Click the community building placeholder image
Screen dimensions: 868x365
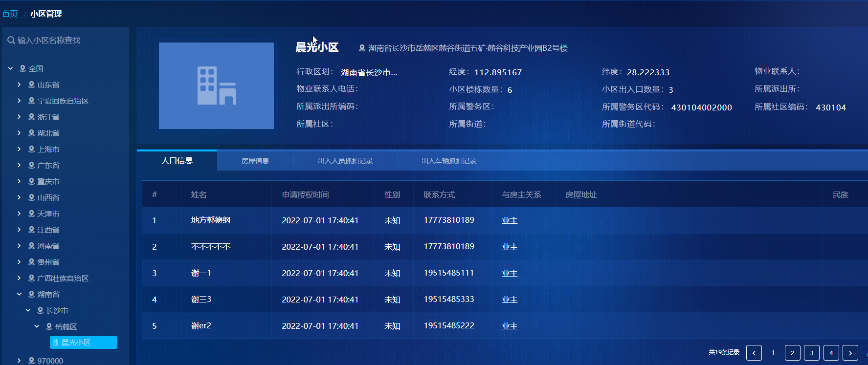216,86
